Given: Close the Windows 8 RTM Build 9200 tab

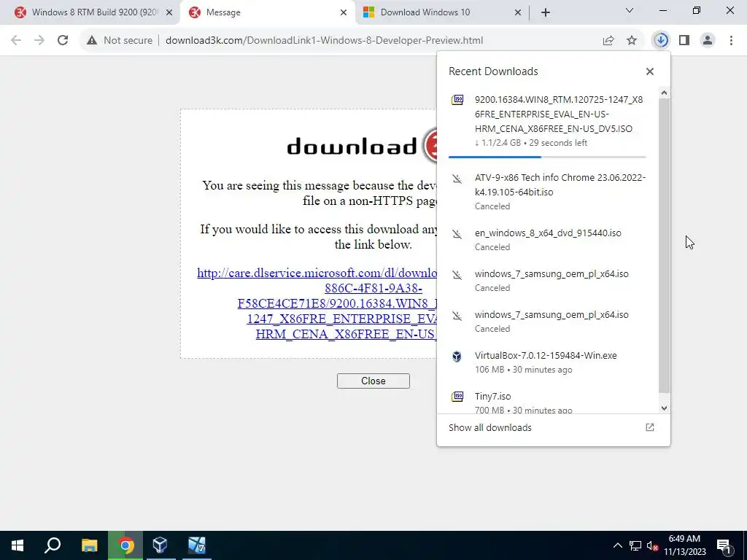Looking at the screenshot, I should 169,12.
